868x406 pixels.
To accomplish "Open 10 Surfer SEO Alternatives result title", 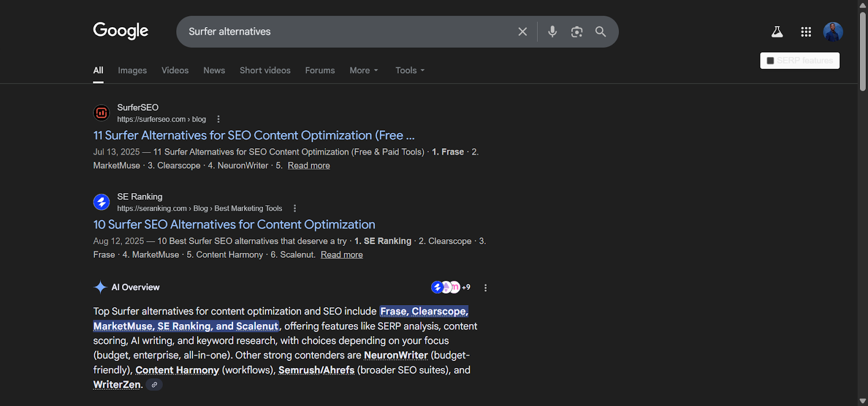I will click(x=234, y=224).
